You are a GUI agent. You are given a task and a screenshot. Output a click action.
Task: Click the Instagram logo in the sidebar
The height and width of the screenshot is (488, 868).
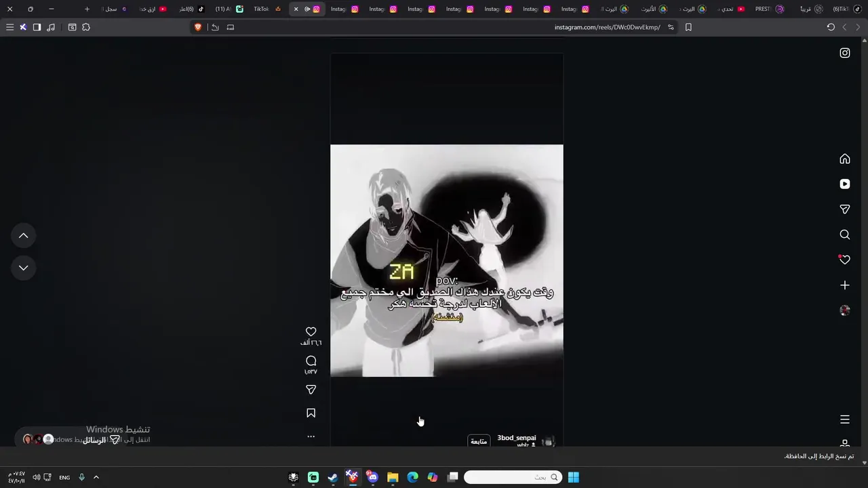845,53
